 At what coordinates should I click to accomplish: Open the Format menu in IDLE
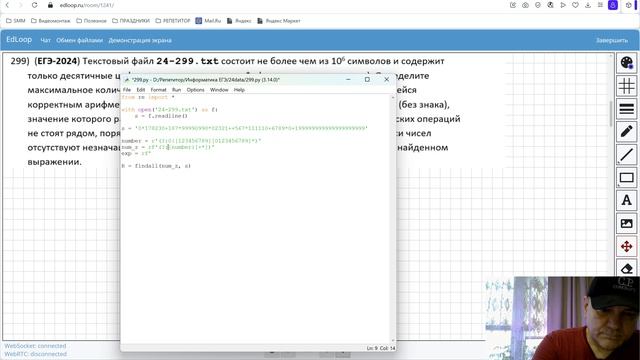(158, 90)
